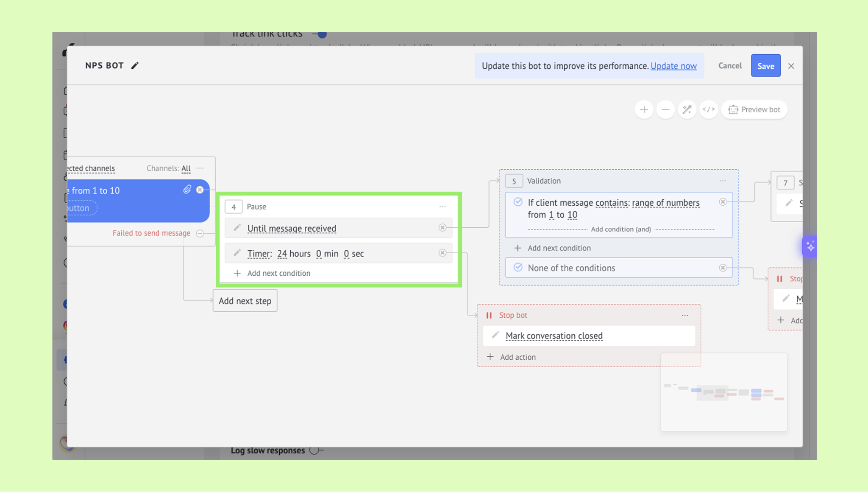Image resolution: width=868 pixels, height=492 pixels.
Task: Click the Stop bot pause icon
Action: (489, 315)
